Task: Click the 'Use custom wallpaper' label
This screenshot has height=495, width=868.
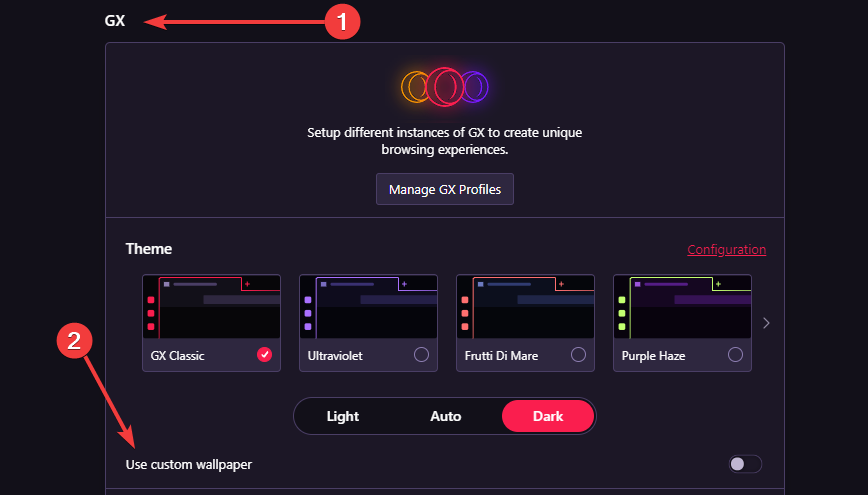Action: tap(189, 465)
